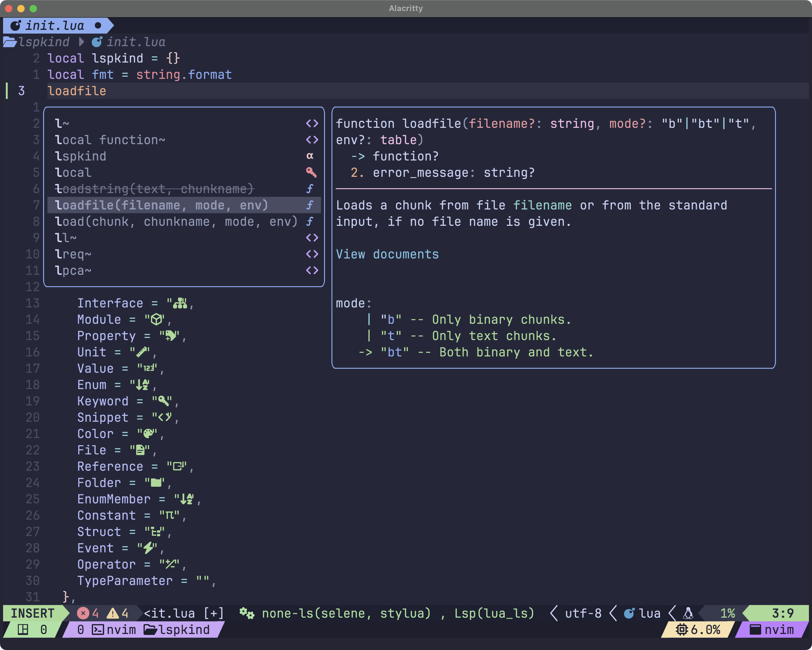The image size is (812, 650).
Task: Select loadfile(filename, mode, env) completion entry
Action: (184, 205)
